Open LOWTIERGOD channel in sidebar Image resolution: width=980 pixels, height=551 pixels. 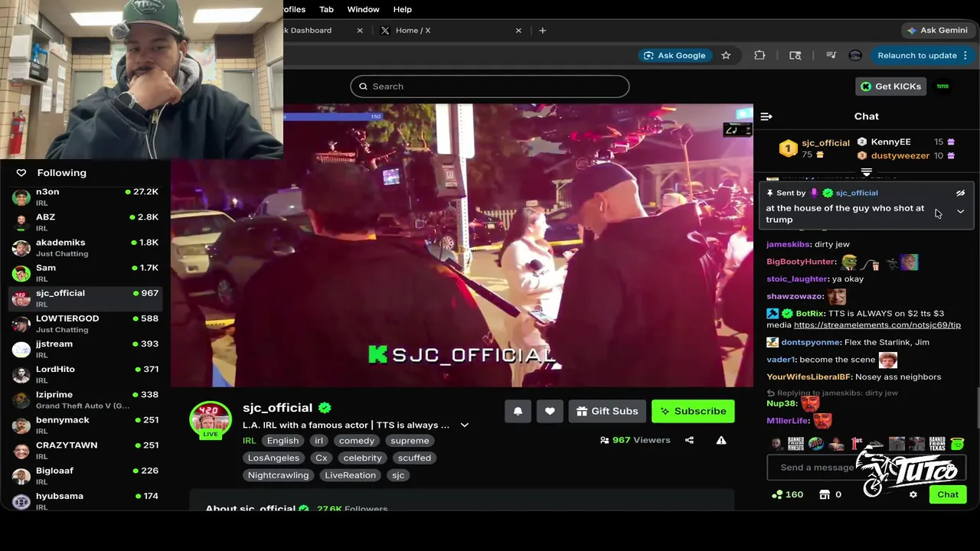click(x=86, y=323)
